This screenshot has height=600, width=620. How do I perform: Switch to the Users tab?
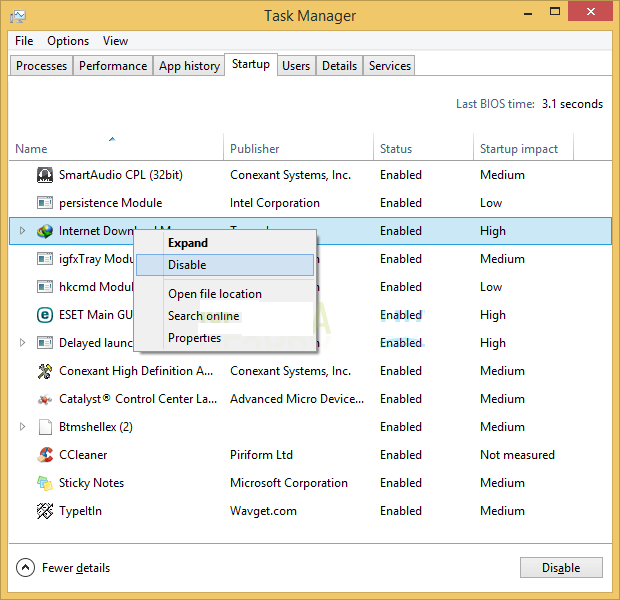point(296,66)
